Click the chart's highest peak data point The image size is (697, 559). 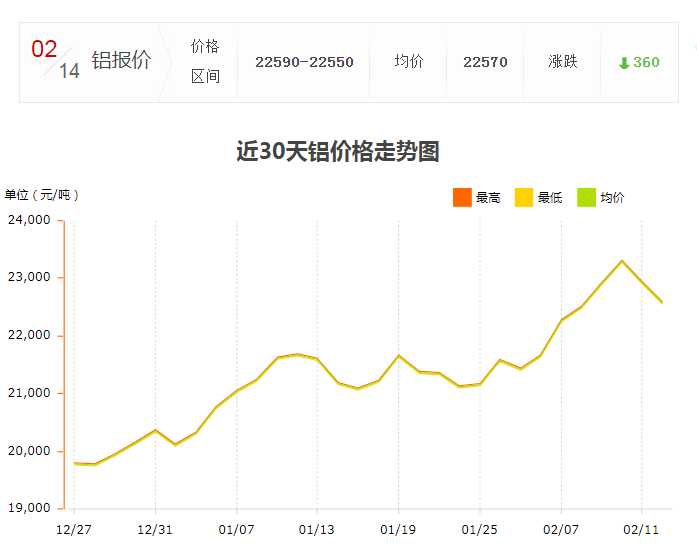(622, 261)
